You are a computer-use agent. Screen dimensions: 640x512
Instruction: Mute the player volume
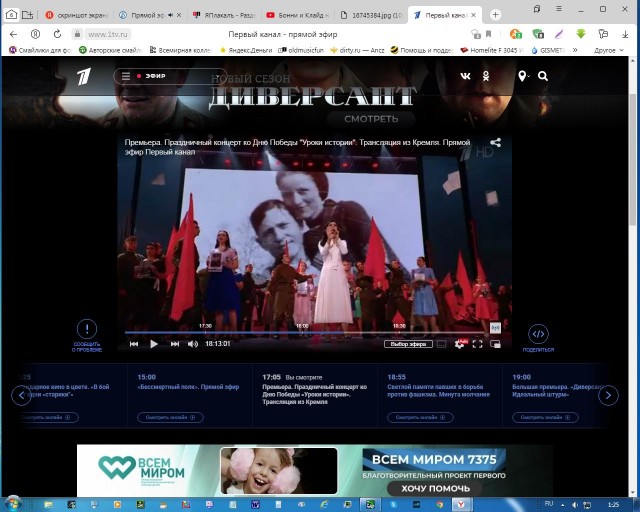pyautogui.click(x=193, y=344)
